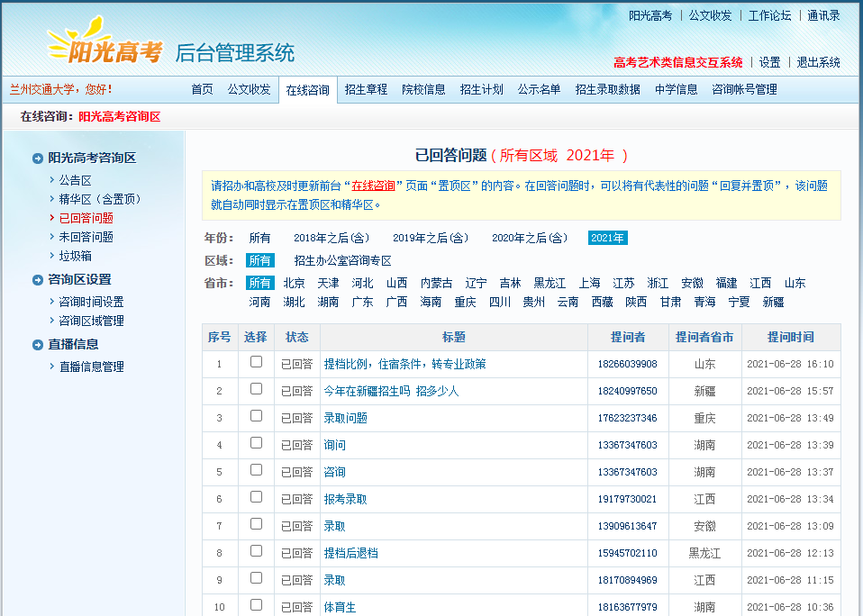
Task: Check the box for row 8 提档后退档
Action: [x=256, y=551]
